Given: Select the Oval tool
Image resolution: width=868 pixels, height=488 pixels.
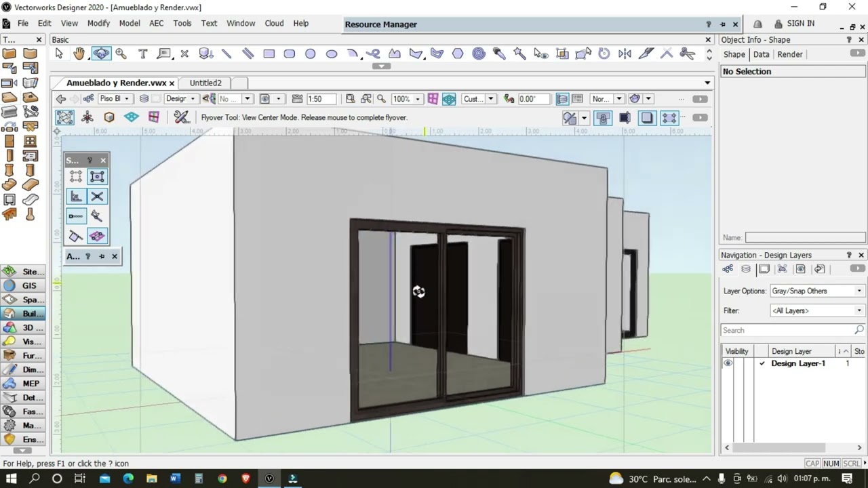Looking at the screenshot, I should click(x=332, y=54).
